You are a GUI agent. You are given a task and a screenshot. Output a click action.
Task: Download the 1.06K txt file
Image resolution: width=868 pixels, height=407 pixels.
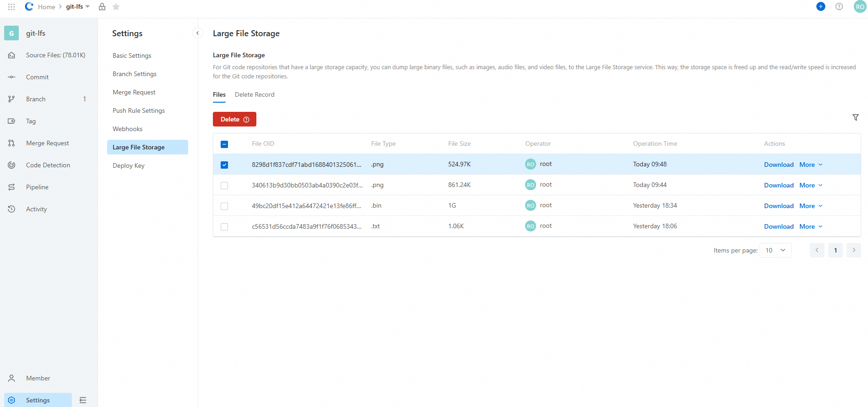click(x=779, y=226)
